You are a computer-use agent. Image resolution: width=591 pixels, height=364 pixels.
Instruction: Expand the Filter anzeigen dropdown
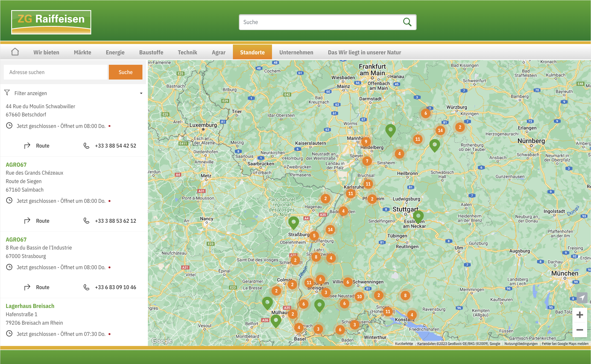pos(141,93)
